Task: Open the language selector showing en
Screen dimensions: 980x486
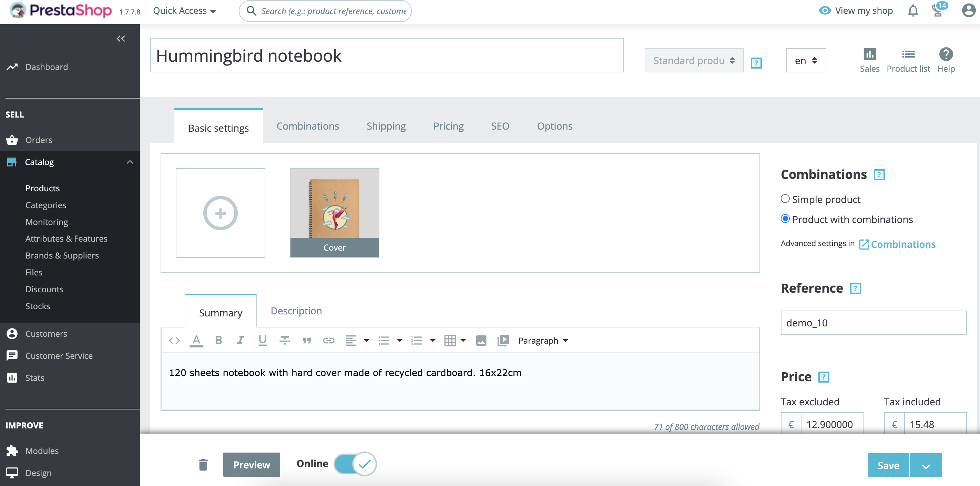Action: (x=805, y=60)
